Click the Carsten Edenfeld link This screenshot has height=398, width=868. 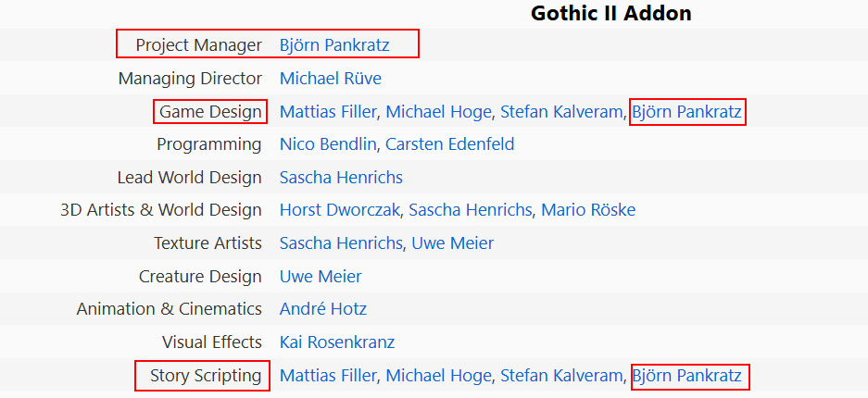tap(449, 144)
